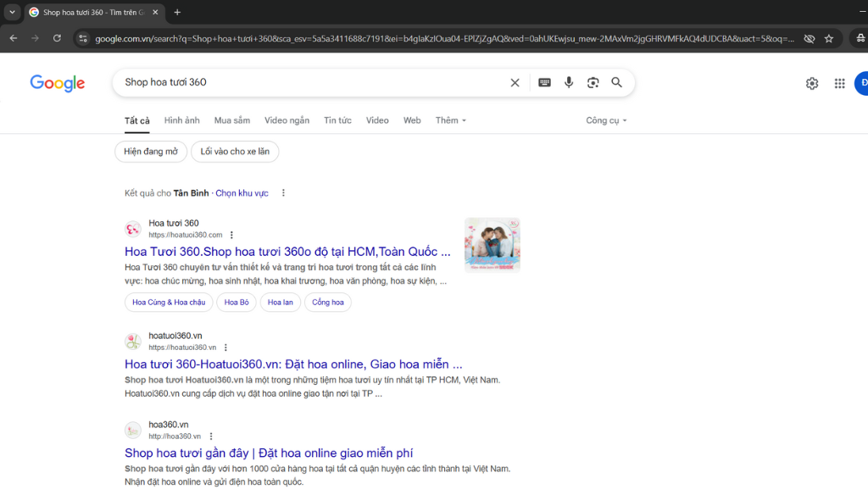Image resolution: width=868 pixels, height=495 pixels.
Task: Switch to 'Video ngắn' tab
Action: pos(287,120)
